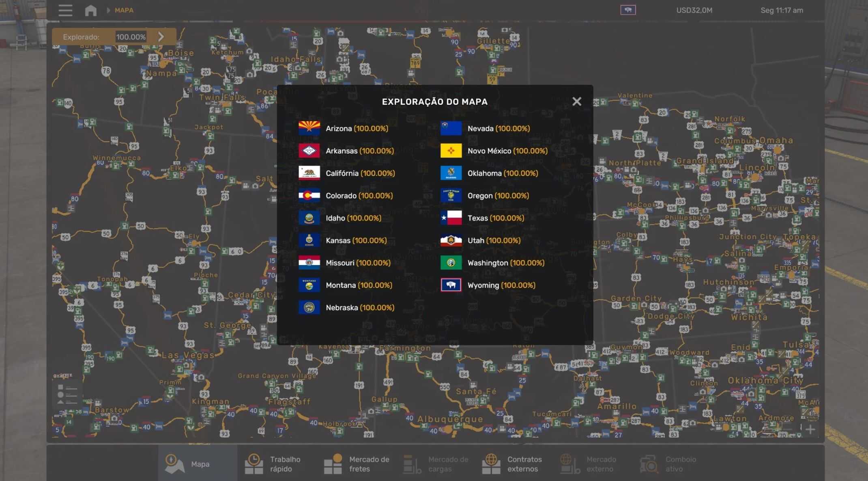
Task: Close the Exploração do Mapa dialog
Action: click(576, 101)
